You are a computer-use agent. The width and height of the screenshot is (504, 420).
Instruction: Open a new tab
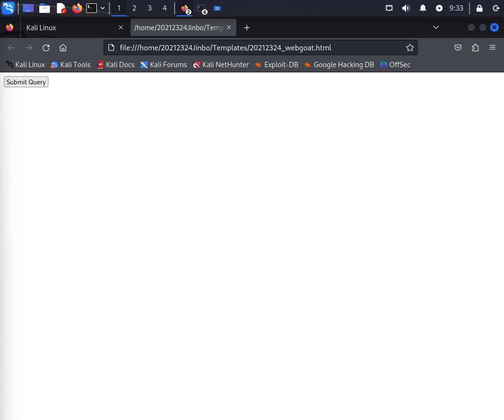click(246, 28)
